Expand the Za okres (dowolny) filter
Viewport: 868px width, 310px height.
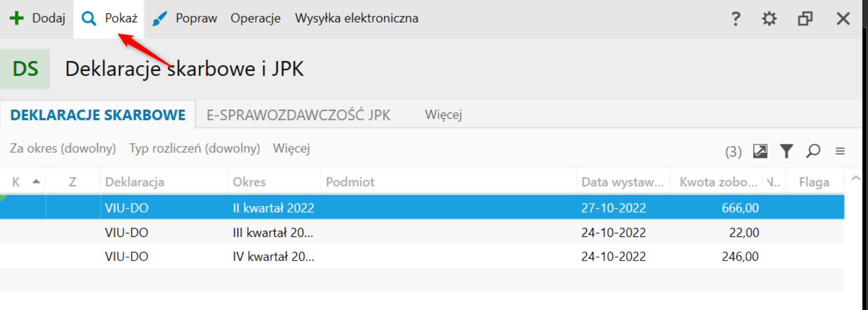(63, 149)
